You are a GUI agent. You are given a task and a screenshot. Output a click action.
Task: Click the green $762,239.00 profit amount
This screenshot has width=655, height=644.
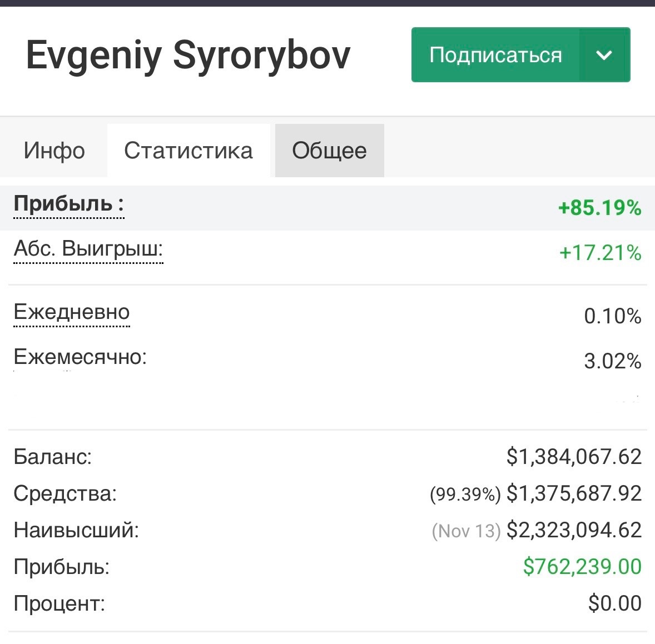click(x=582, y=567)
